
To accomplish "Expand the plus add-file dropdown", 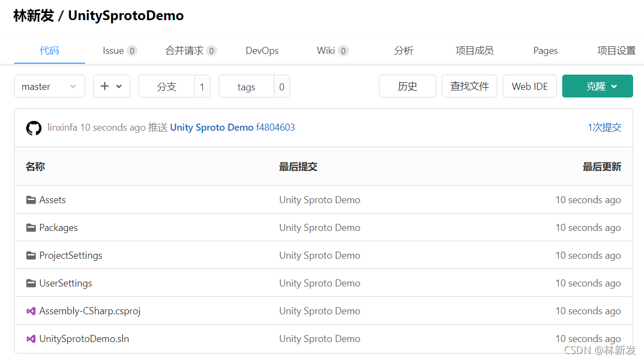I will pyautogui.click(x=111, y=87).
